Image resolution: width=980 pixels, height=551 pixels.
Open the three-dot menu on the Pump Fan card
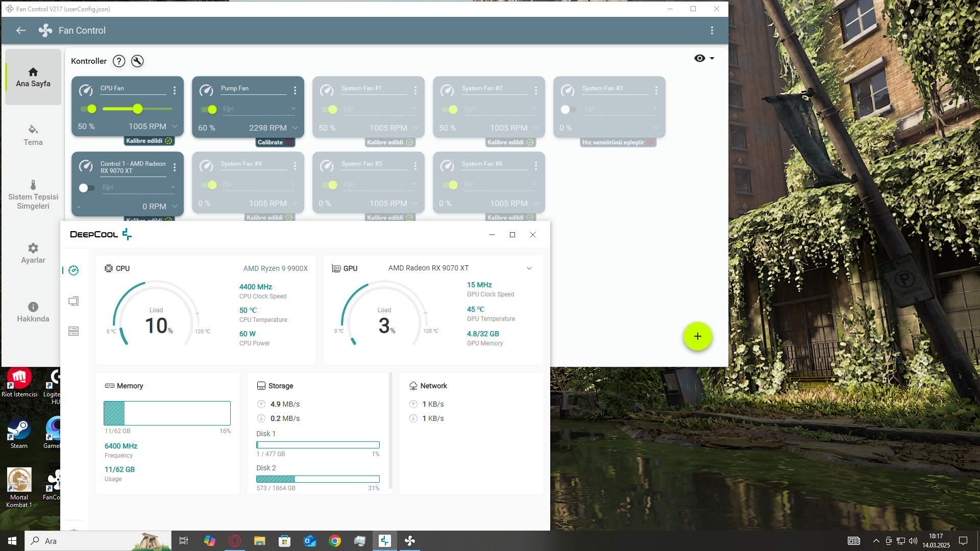pos(295,90)
